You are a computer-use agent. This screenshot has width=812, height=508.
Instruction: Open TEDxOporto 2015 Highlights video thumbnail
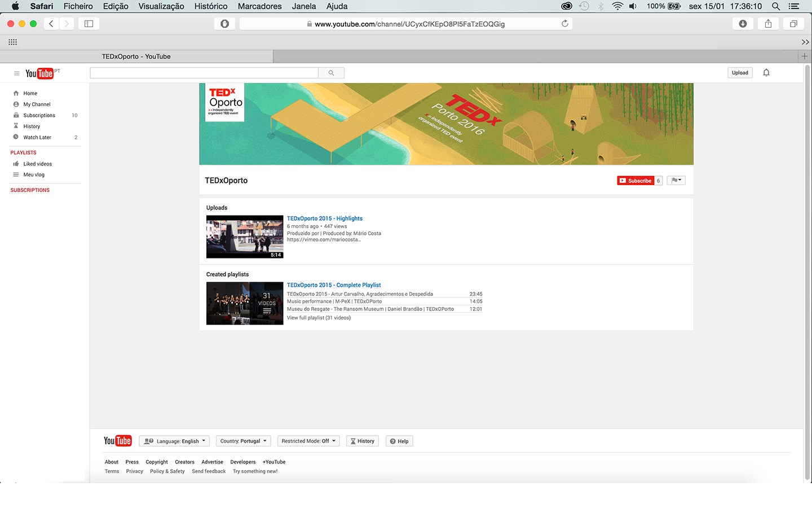[x=245, y=237]
